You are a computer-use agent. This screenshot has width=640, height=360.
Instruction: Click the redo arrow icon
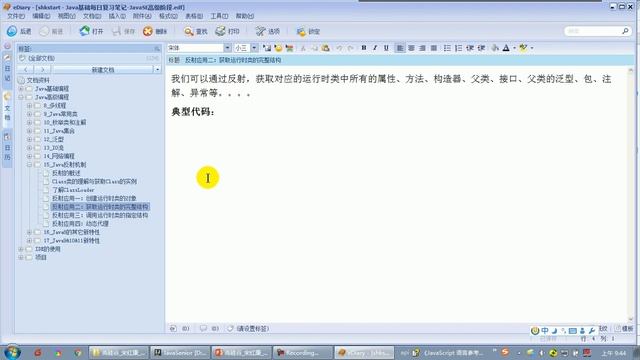coord(350,48)
